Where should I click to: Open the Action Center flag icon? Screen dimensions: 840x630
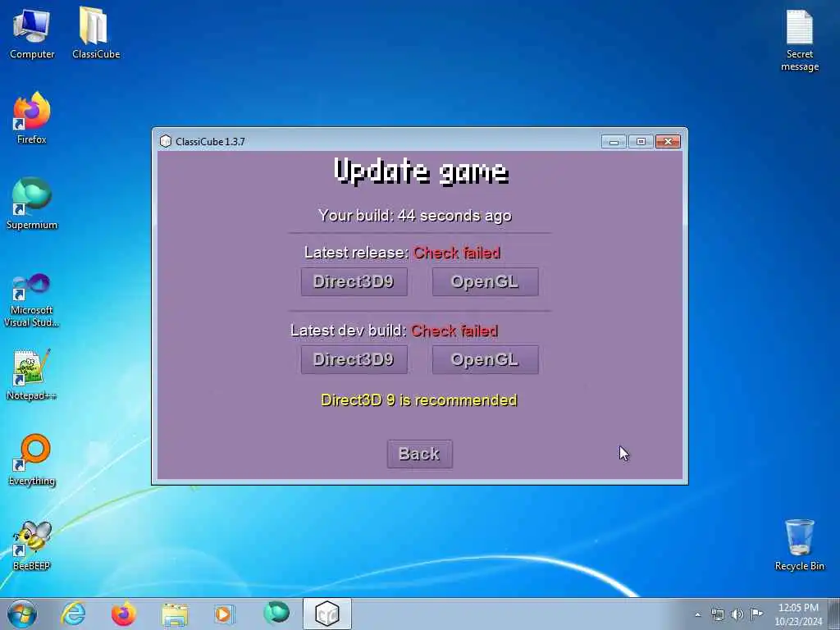click(x=756, y=614)
